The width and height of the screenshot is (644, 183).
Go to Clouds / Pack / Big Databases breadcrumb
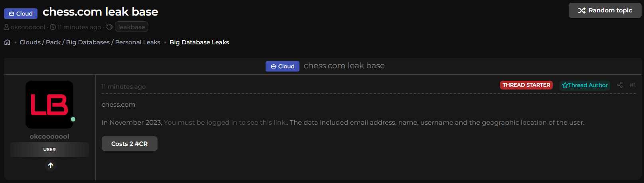click(90, 42)
